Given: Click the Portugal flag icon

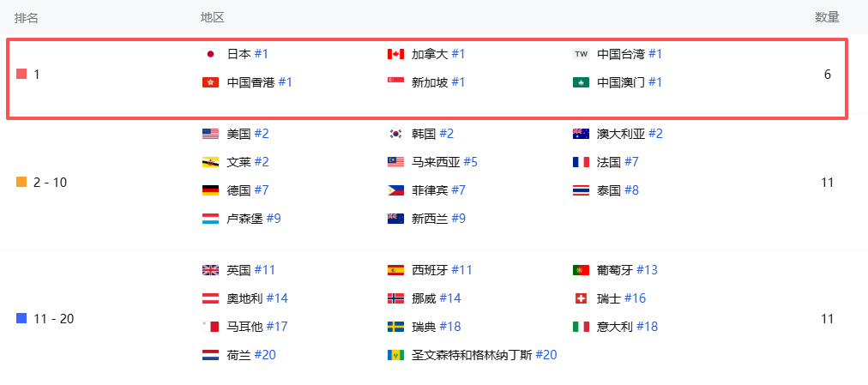Looking at the screenshot, I should pos(581,270).
